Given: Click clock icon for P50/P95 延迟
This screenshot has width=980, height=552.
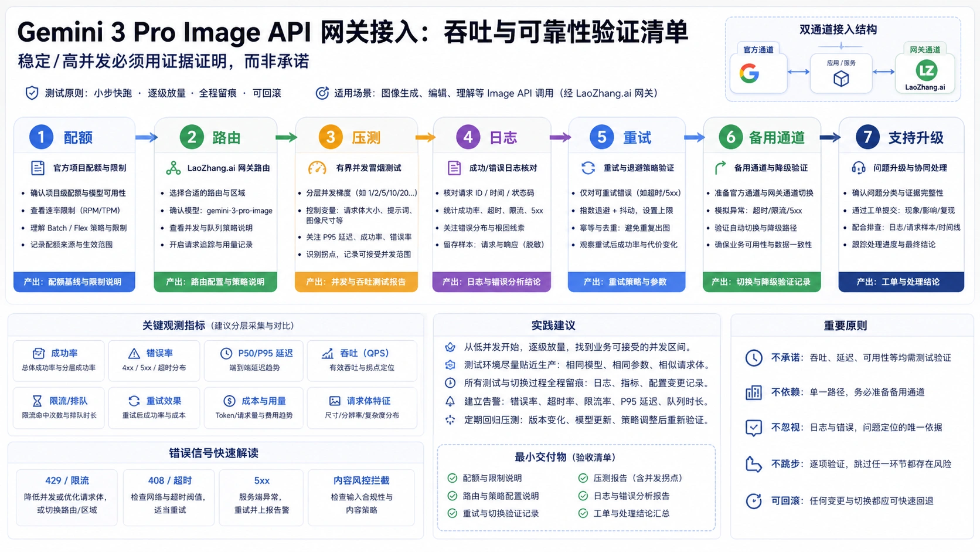Looking at the screenshot, I should point(226,353).
